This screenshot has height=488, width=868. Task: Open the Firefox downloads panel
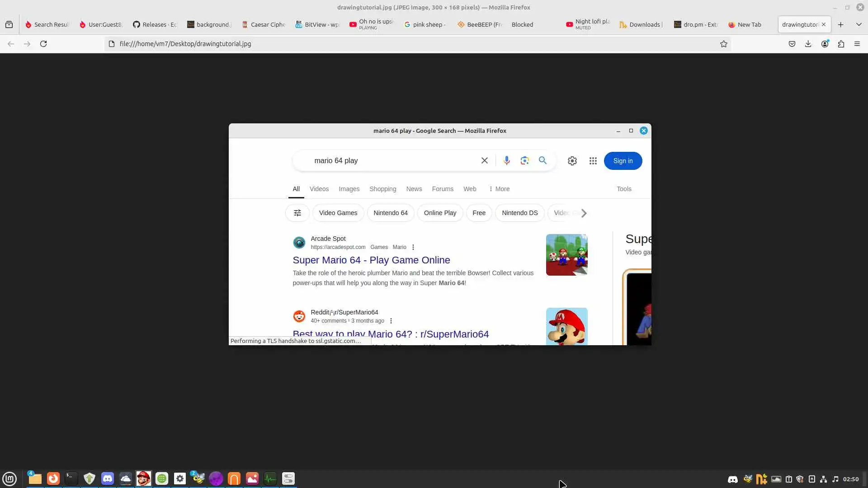pos(808,44)
